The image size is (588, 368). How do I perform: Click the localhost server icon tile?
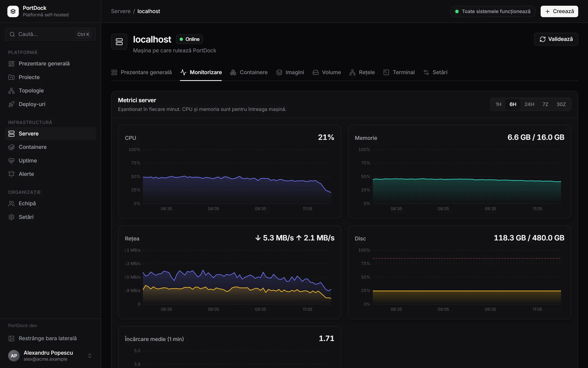pyautogui.click(x=119, y=42)
